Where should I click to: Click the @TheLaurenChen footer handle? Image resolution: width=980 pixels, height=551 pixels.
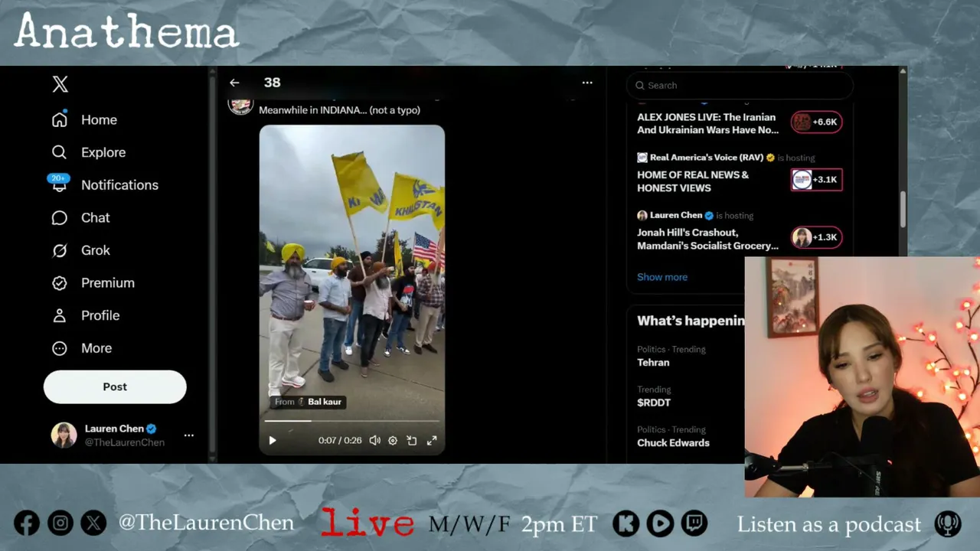coord(206,523)
